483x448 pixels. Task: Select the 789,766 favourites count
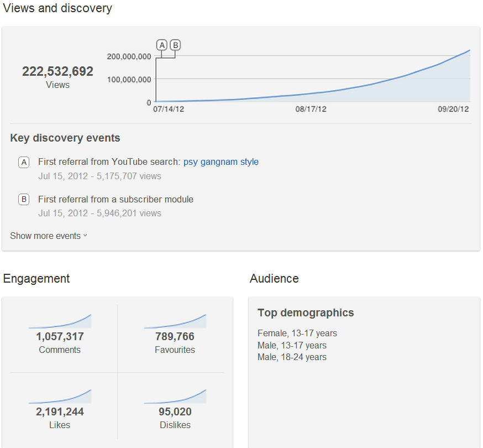[x=175, y=336]
